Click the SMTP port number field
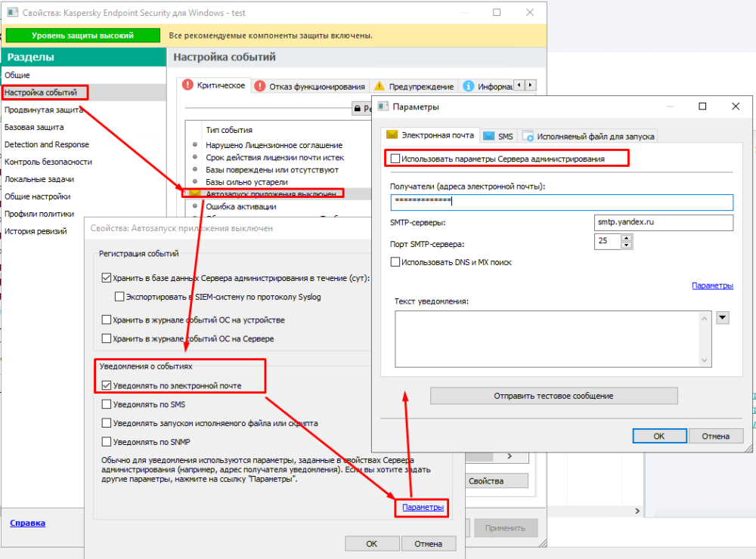The width and height of the screenshot is (756, 559). click(607, 241)
